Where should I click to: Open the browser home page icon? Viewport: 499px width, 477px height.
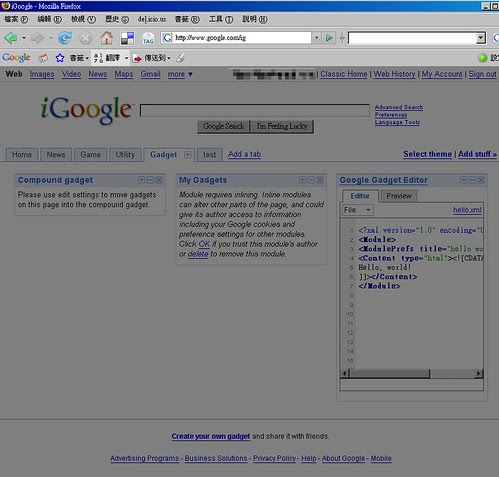tap(107, 38)
